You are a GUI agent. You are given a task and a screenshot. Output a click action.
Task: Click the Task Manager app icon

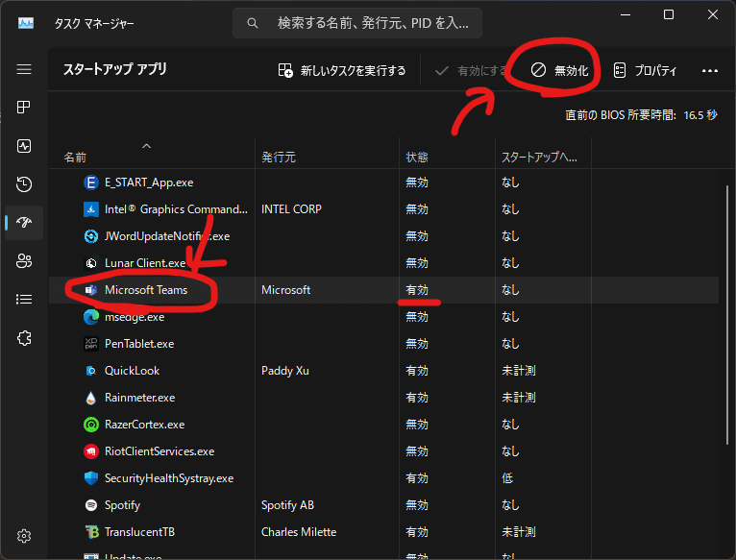click(x=26, y=23)
